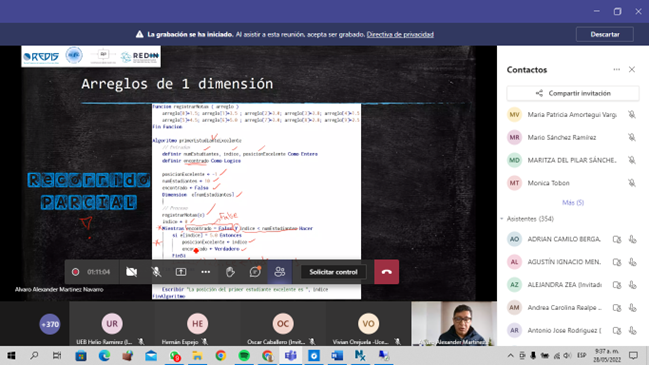Unmute the microphone in meeting toolbar

point(156,272)
